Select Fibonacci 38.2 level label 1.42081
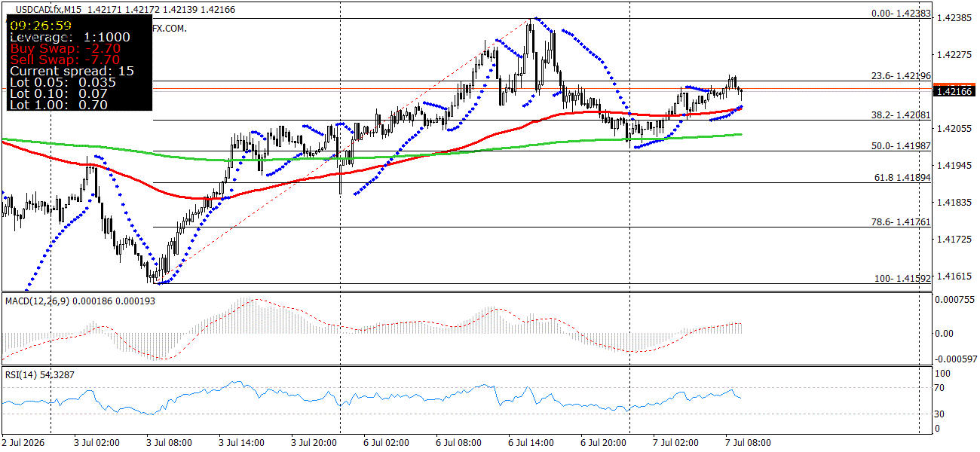This screenshot has width=980, height=452. 901,115
